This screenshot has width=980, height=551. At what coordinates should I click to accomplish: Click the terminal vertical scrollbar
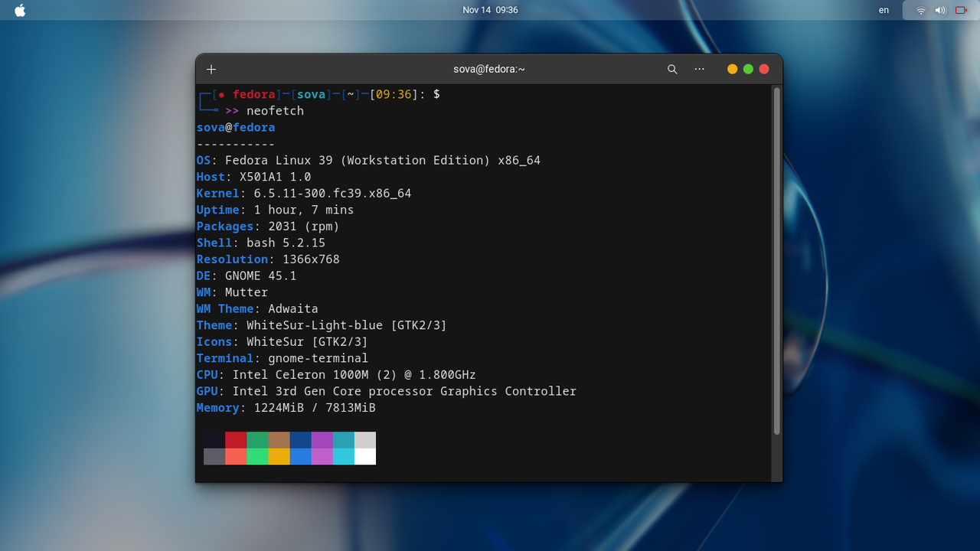[x=777, y=260]
